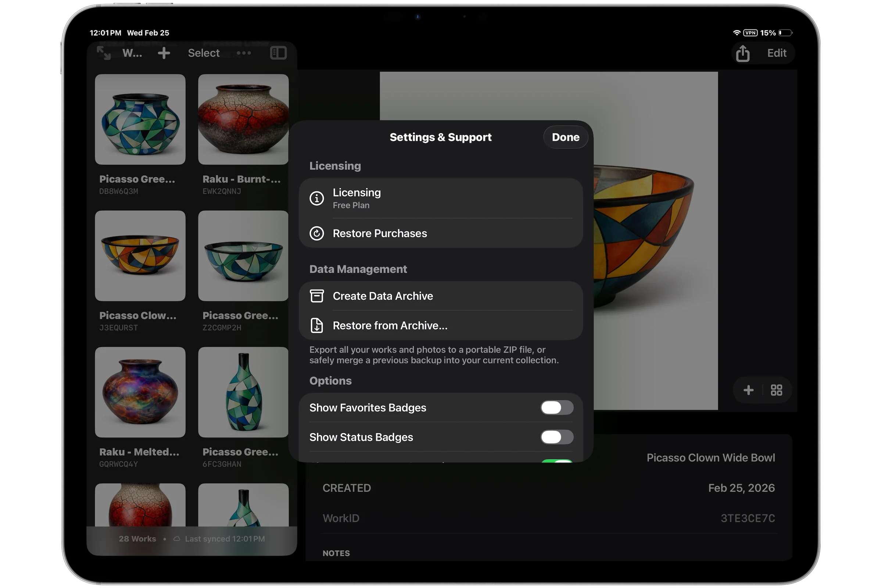Tap Edit in the top right
The image size is (882, 588).
777,53
